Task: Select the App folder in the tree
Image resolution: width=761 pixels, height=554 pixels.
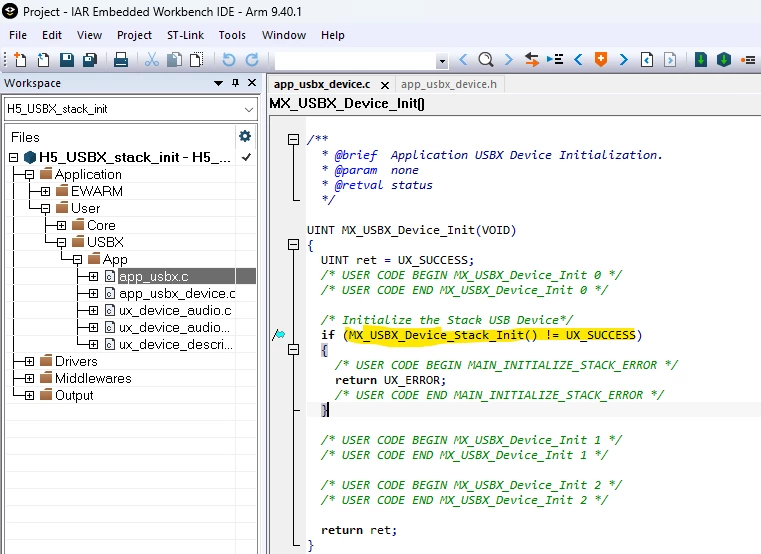Action: (x=115, y=259)
